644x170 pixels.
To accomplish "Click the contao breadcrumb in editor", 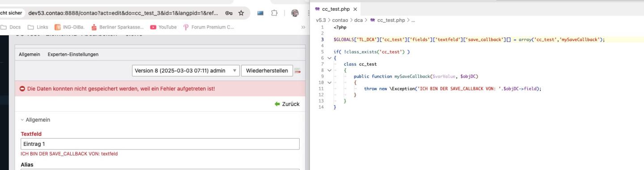I will coord(339,20).
